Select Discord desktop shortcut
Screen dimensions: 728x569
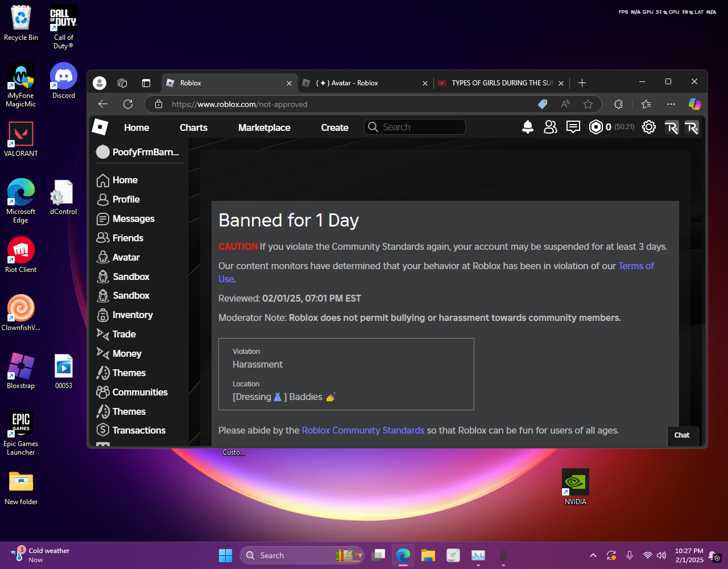point(64,81)
